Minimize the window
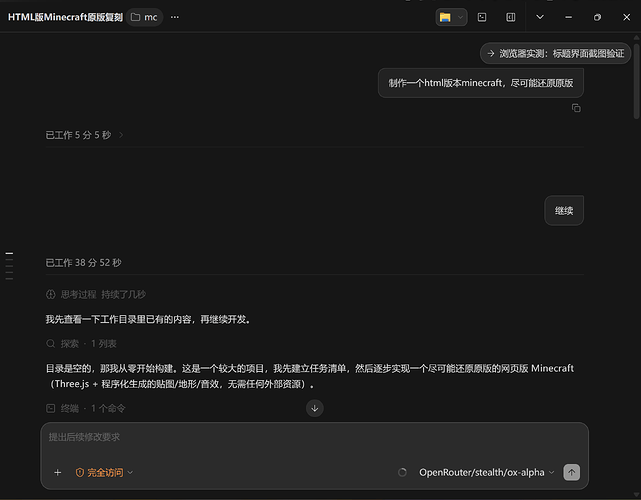 pos(569,17)
